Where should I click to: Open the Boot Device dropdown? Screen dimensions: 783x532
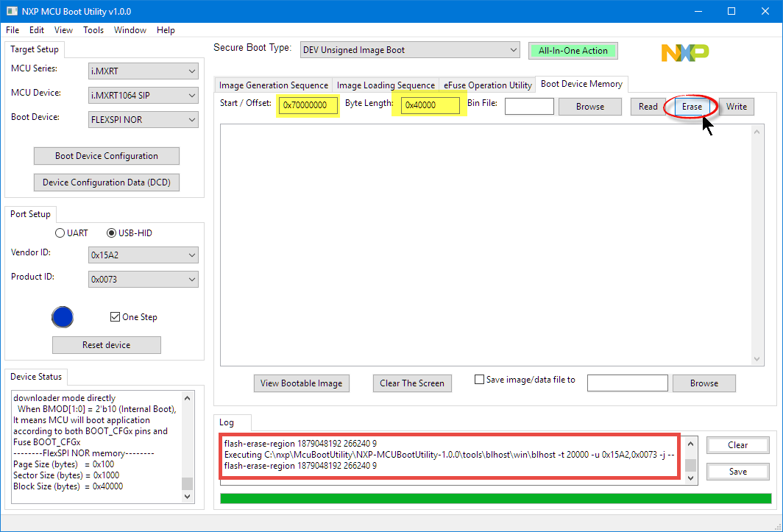click(x=143, y=120)
